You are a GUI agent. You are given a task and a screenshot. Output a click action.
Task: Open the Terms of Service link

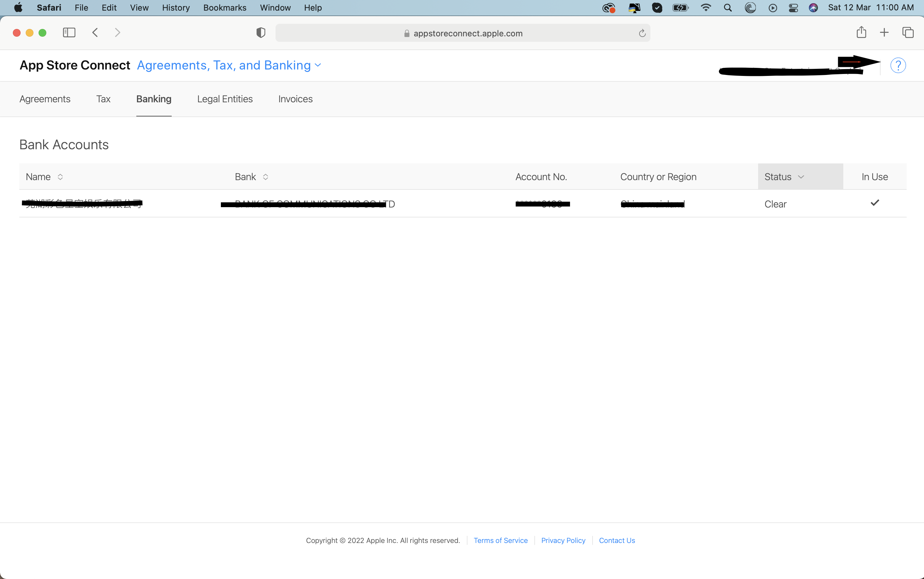501,540
